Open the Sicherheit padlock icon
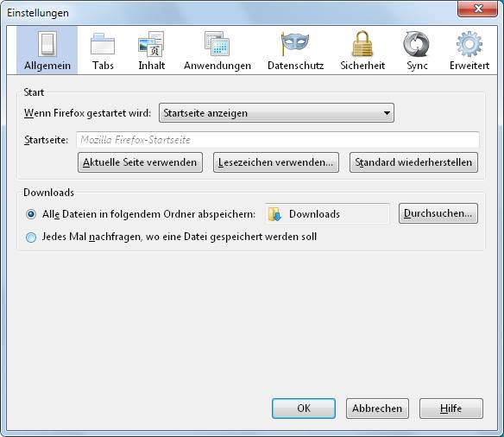The image size is (504, 437). [362, 44]
